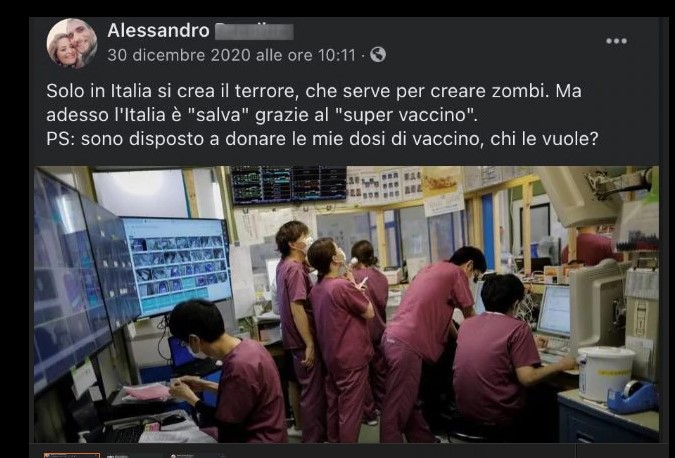Screen dimensions: 675x458
Task: Select the third thumbnail below the photo
Action: click(x=197, y=455)
